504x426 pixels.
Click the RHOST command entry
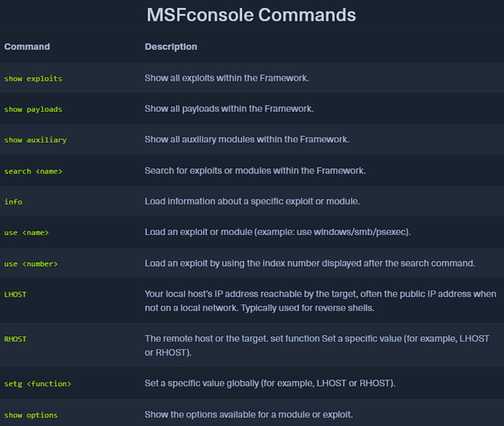[15, 339]
